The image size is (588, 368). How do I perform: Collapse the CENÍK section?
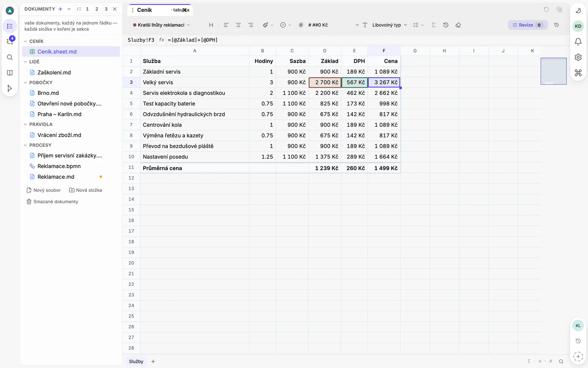25,41
